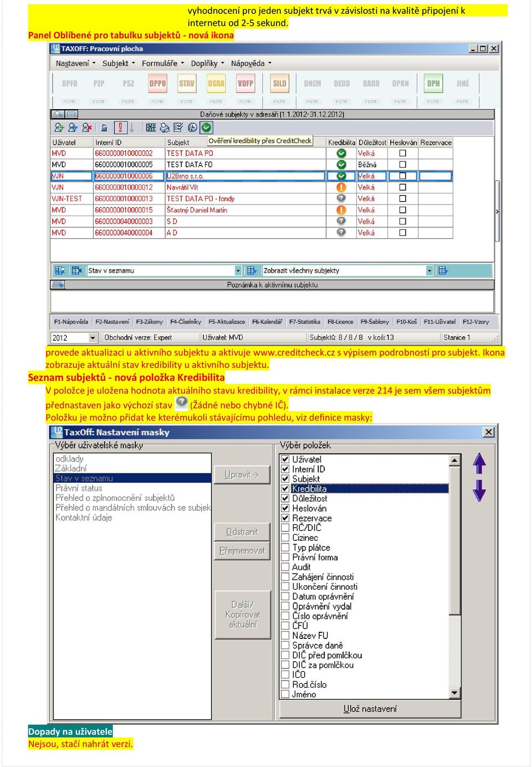Click the checklist edit icon in toolbar
532x767 pixels.
click(178, 127)
